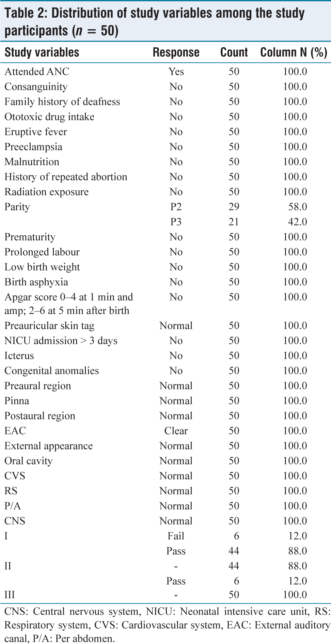Select the EAC Clear response cell
331x644 pixels.
coord(176,431)
